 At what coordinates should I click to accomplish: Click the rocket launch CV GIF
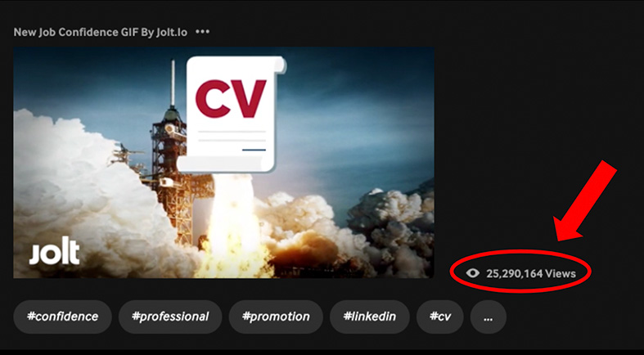(x=224, y=163)
